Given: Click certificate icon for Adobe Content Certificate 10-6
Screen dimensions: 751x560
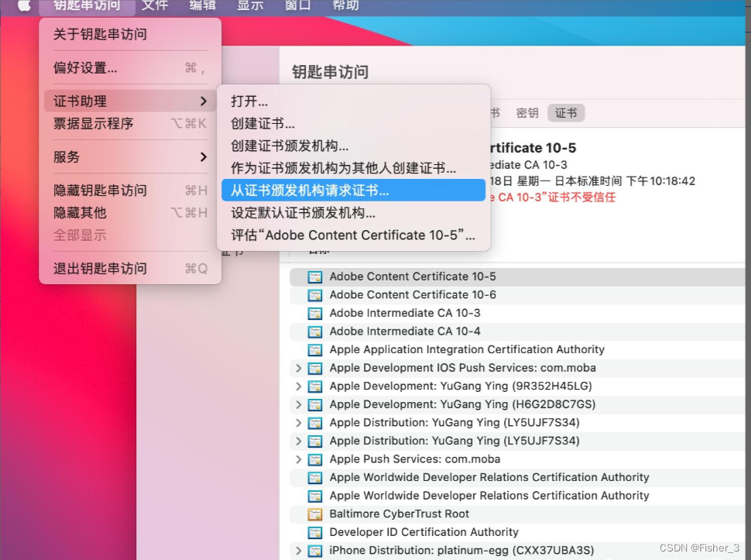Looking at the screenshot, I should [314, 295].
